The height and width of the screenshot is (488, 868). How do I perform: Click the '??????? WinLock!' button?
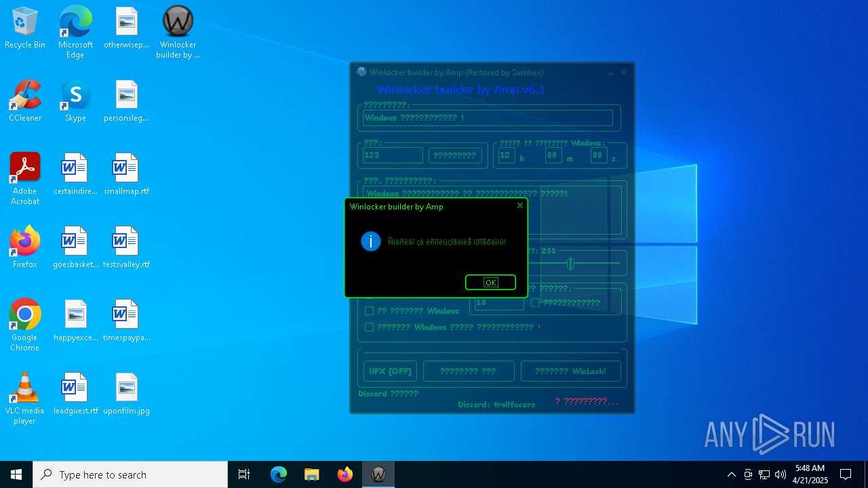coord(570,371)
